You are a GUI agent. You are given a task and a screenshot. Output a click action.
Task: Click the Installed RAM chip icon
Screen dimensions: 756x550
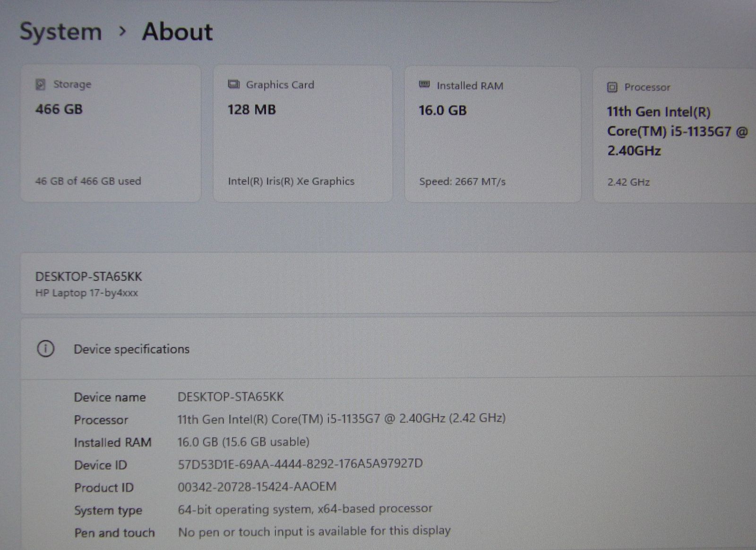[x=424, y=85]
